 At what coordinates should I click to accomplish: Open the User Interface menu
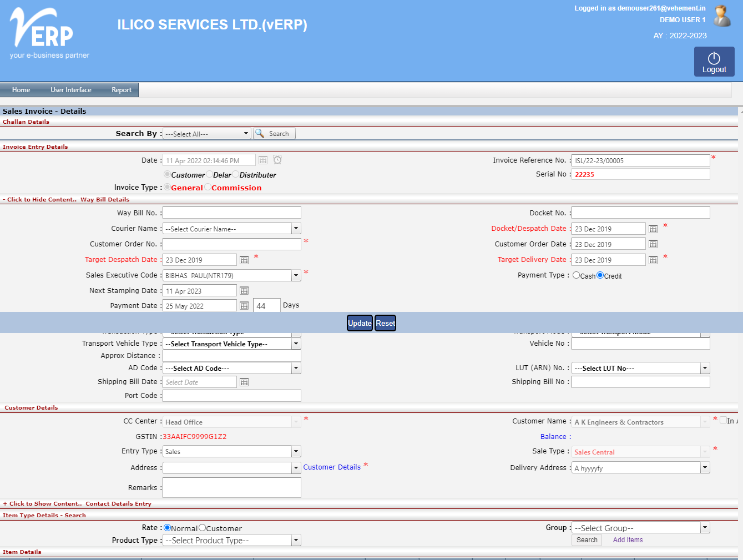[x=71, y=90]
